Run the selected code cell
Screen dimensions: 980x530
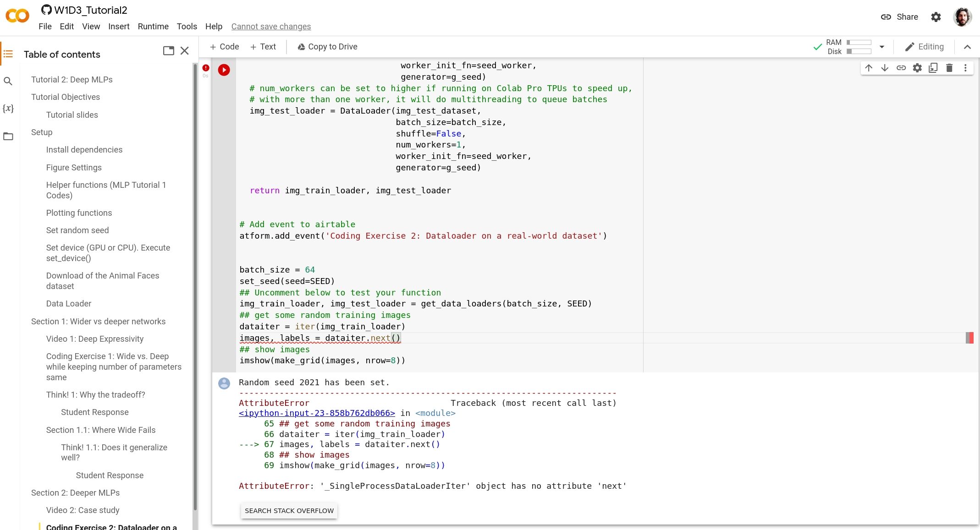[x=224, y=70]
